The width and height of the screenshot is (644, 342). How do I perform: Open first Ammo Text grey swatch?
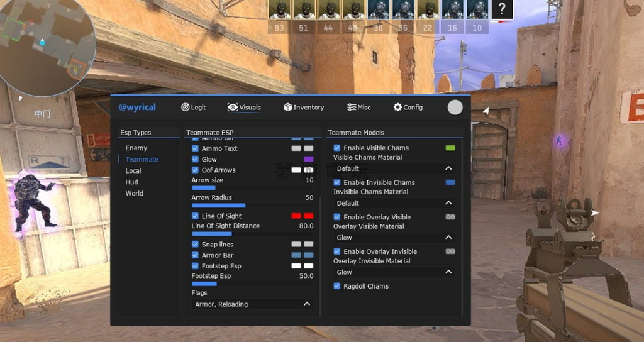pyautogui.click(x=296, y=148)
